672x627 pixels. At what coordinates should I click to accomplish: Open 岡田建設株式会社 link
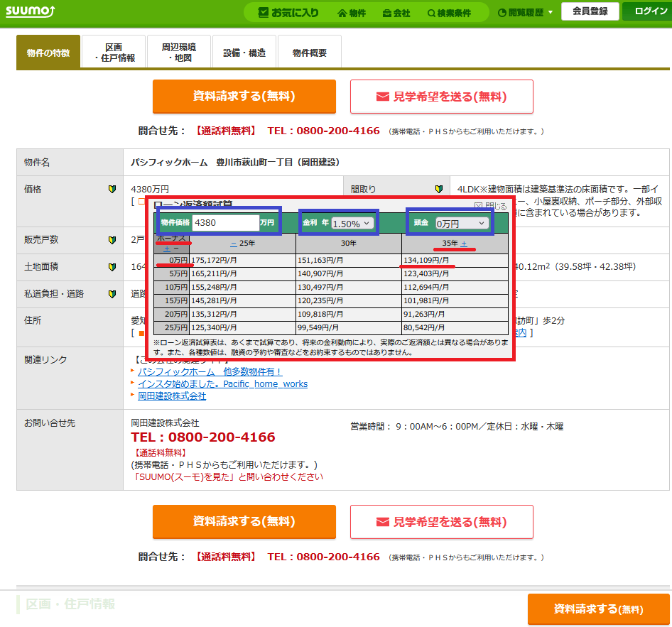172,396
